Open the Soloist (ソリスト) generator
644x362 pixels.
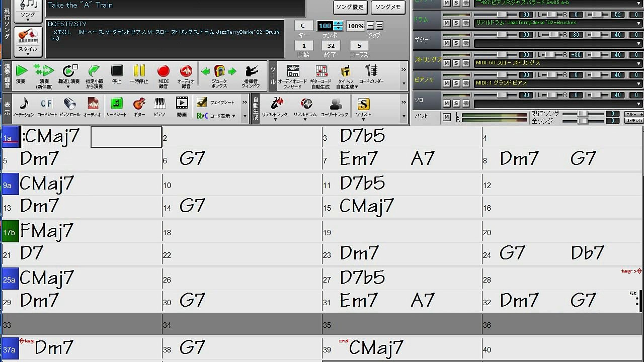(363, 107)
